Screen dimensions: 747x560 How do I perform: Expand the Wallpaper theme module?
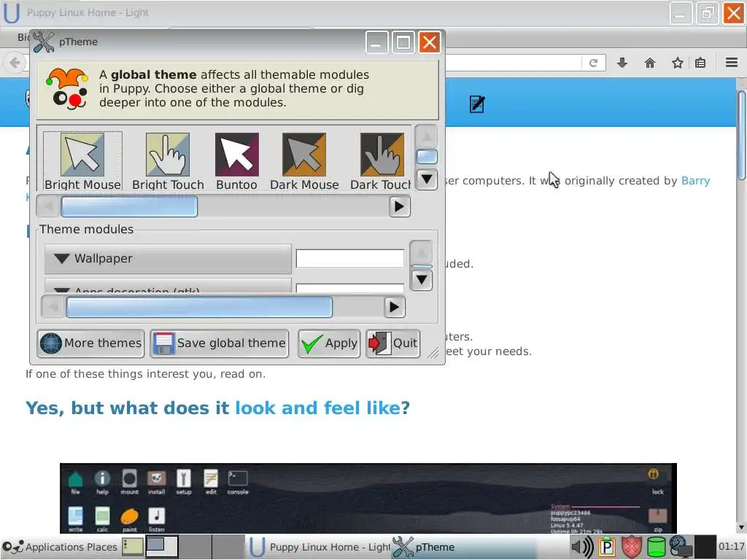point(168,259)
